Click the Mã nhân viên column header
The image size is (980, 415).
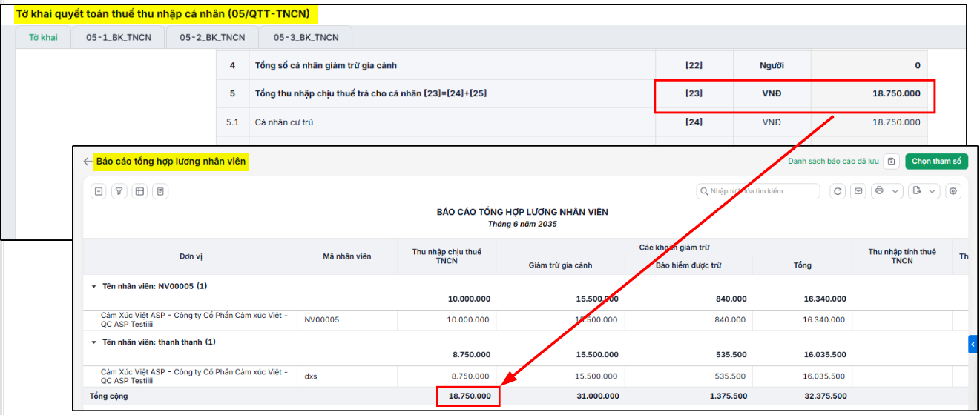347,256
